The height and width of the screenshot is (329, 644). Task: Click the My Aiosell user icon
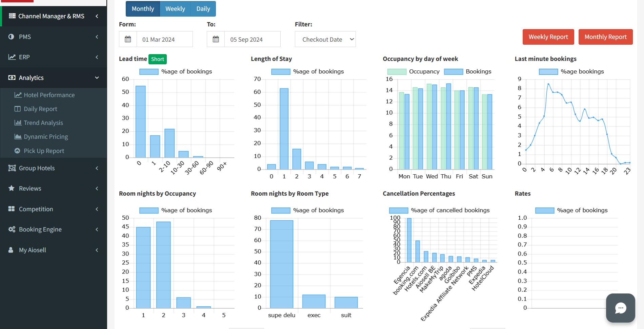11,250
